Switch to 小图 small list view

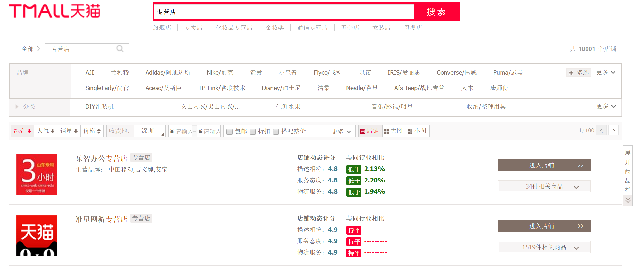click(x=417, y=131)
